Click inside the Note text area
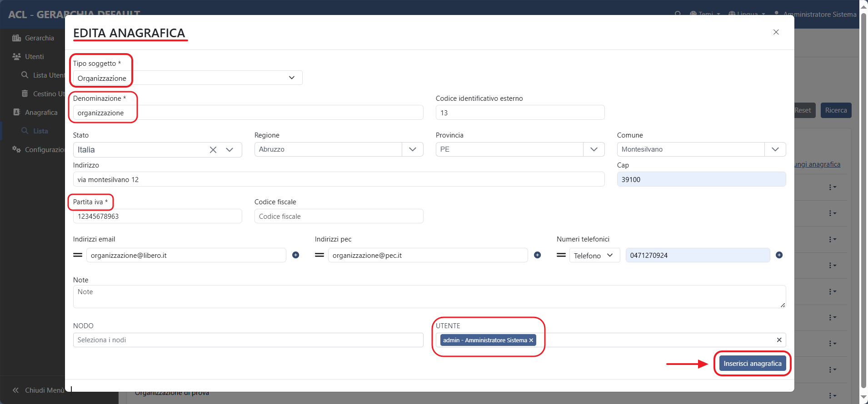Image resolution: width=868 pixels, height=404 pixels. pyautogui.click(x=429, y=297)
